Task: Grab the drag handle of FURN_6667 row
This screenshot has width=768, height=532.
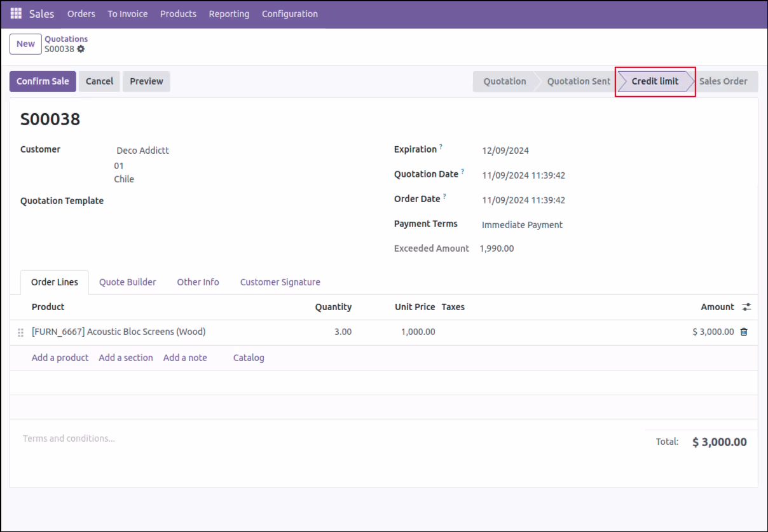Action: pyautogui.click(x=20, y=332)
